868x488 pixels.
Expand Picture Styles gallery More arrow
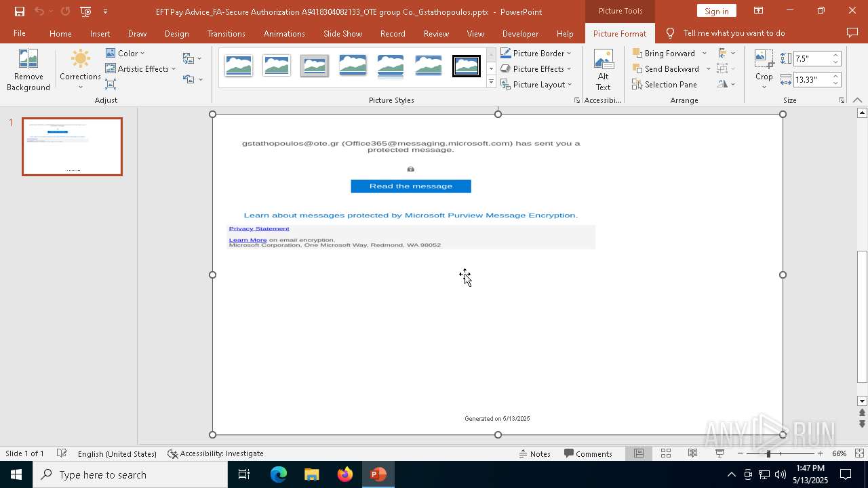(x=491, y=82)
